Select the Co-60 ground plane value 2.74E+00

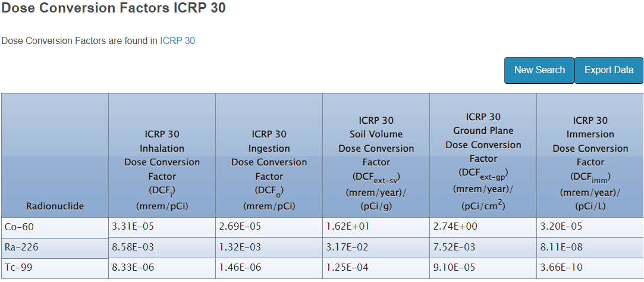455,227
